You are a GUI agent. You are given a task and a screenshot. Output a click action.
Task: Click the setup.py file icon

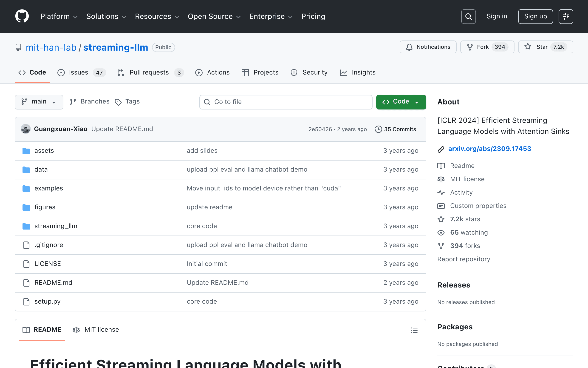pyautogui.click(x=26, y=302)
